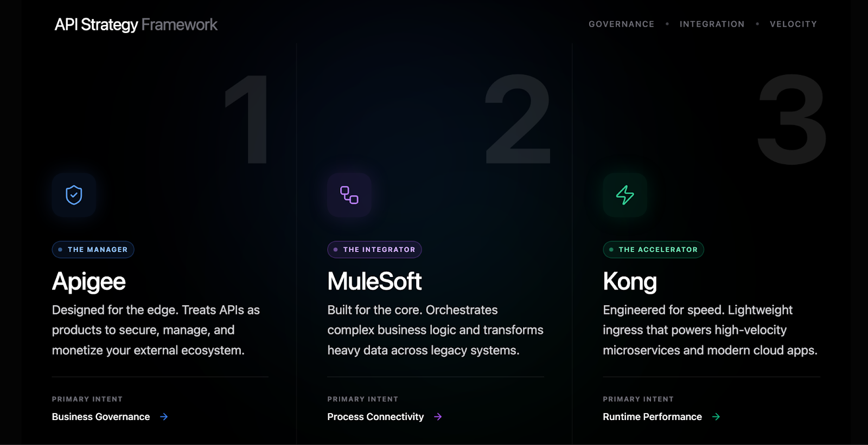
Task: Click the 'Engineered for speed' description
Action: [710, 330]
